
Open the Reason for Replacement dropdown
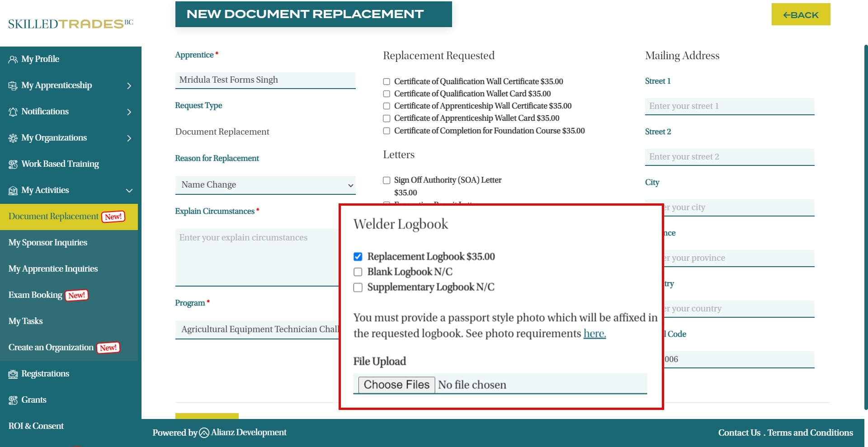point(265,185)
